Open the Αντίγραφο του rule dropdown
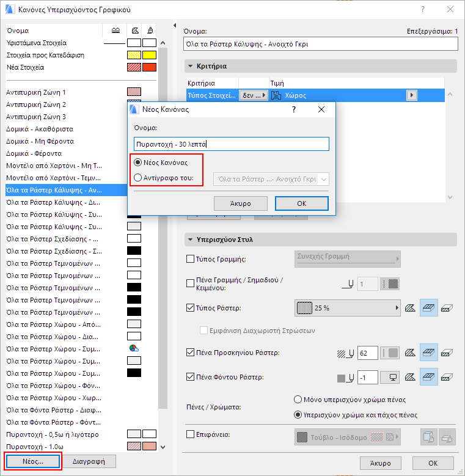465x476 pixels. [x=271, y=179]
